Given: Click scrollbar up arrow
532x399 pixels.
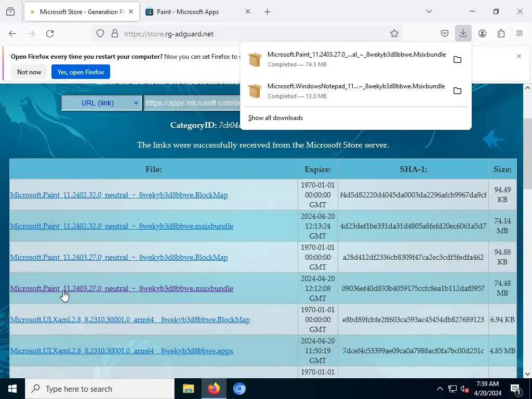Looking at the screenshot, I should click(x=527, y=87).
